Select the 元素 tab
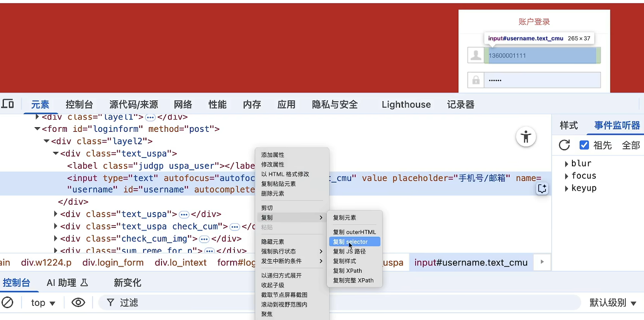The image size is (644, 320). tap(40, 105)
